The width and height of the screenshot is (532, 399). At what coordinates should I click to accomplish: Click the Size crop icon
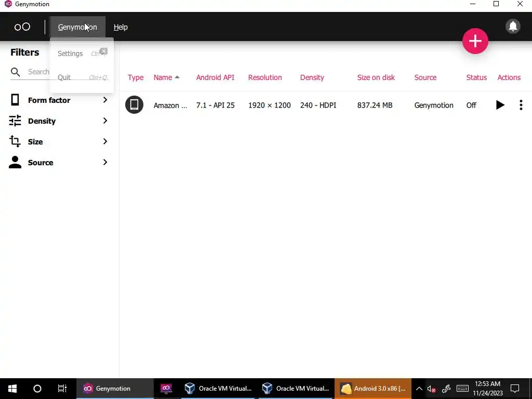pos(15,141)
